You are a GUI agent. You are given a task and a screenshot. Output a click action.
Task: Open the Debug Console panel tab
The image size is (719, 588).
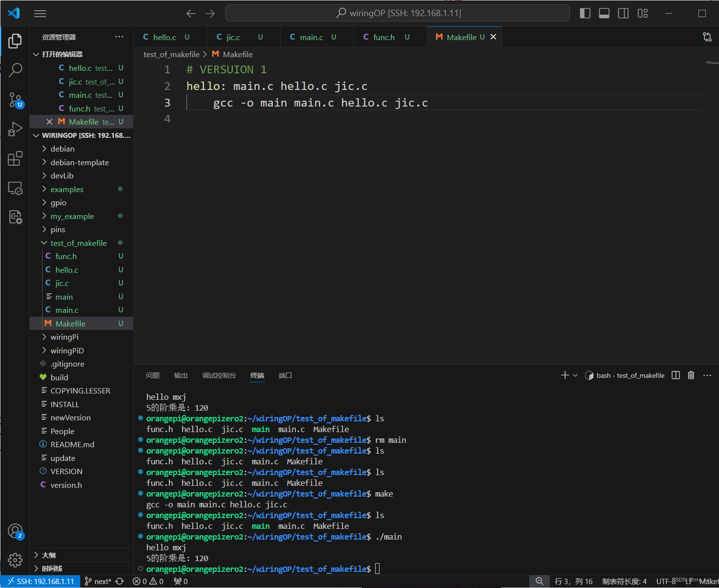coord(219,375)
